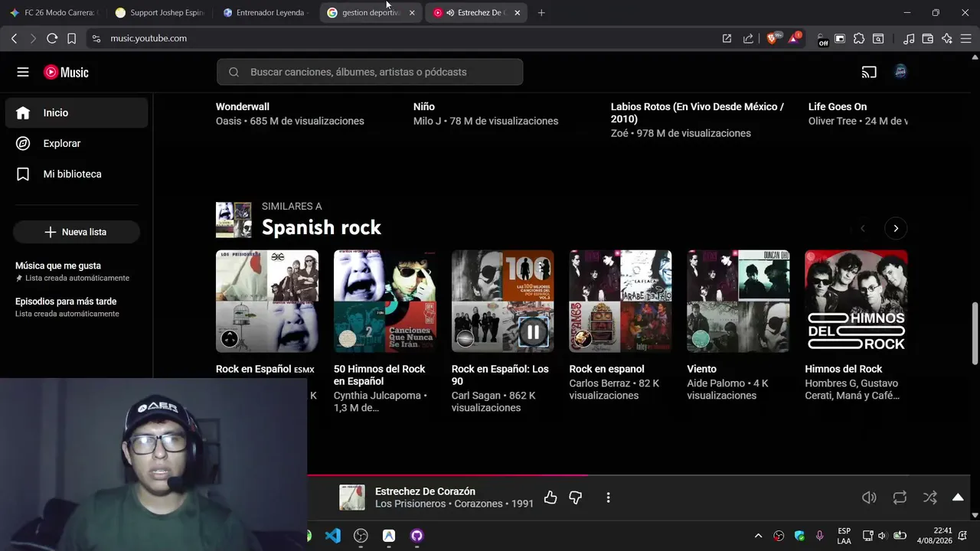This screenshot has width=980, height=551.
Task: Create a playlist with Nueva lista button
Action: click(77, 232)
